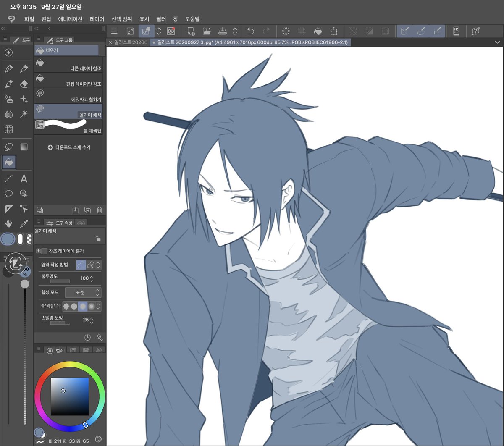Click the New canvas icon
504x446 pixels.
click(191, 31)
